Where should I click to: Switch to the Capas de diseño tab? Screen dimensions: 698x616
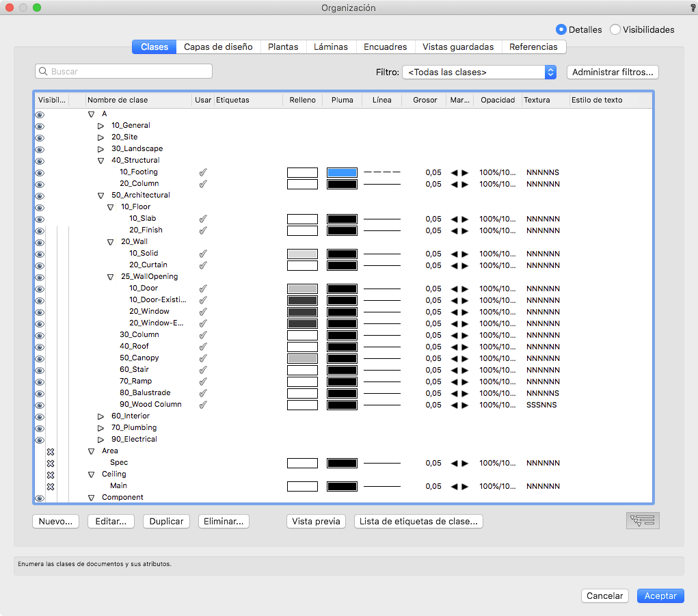click(218, 47)
